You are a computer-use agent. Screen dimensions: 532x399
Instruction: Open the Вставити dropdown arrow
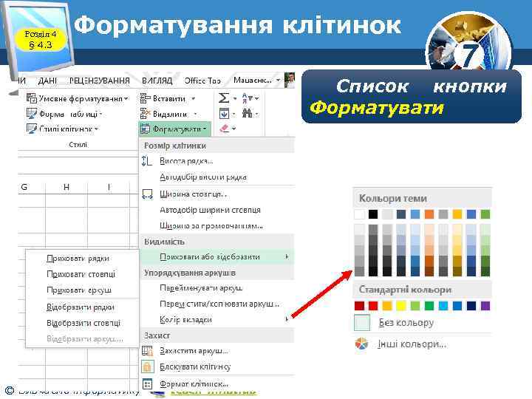point(194,99)
